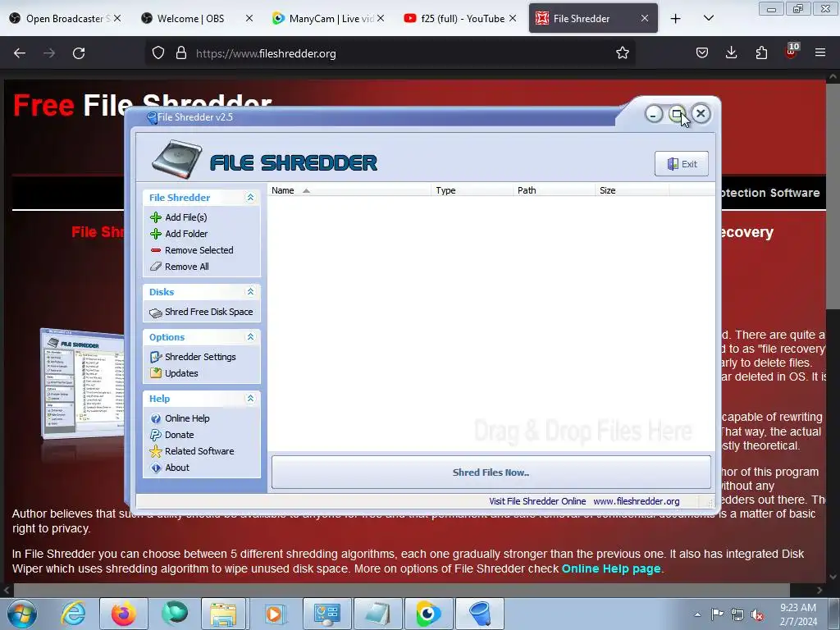Image resolution: width=840 pixels, height=630 pixels.
Task: Click the uBlock extension icon with badge 10
Action: [791, 51]
